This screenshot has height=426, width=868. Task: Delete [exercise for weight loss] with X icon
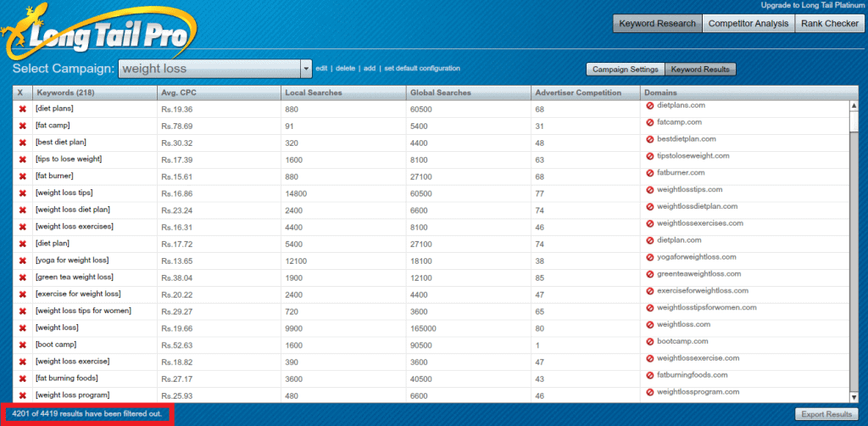[23, 294]
